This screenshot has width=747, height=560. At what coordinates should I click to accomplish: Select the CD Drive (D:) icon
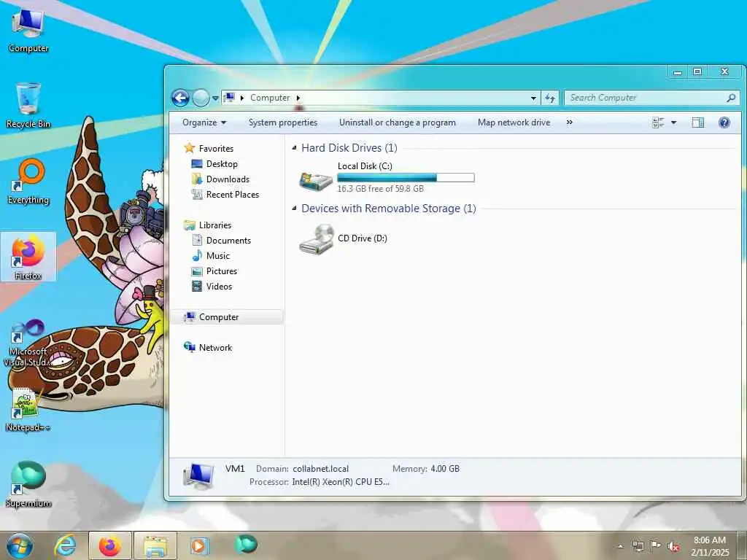[x=317, y=239]
